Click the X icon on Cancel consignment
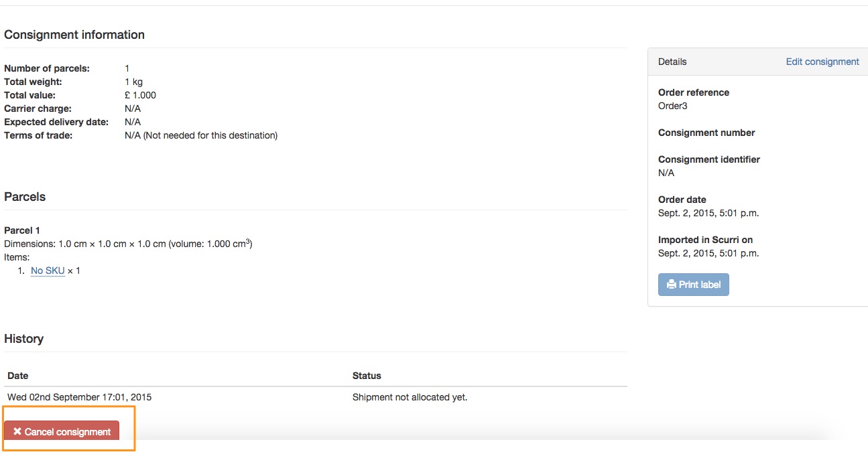Viewport: 868px width, 452px height. pyautogui.click(x=17, y=432)
